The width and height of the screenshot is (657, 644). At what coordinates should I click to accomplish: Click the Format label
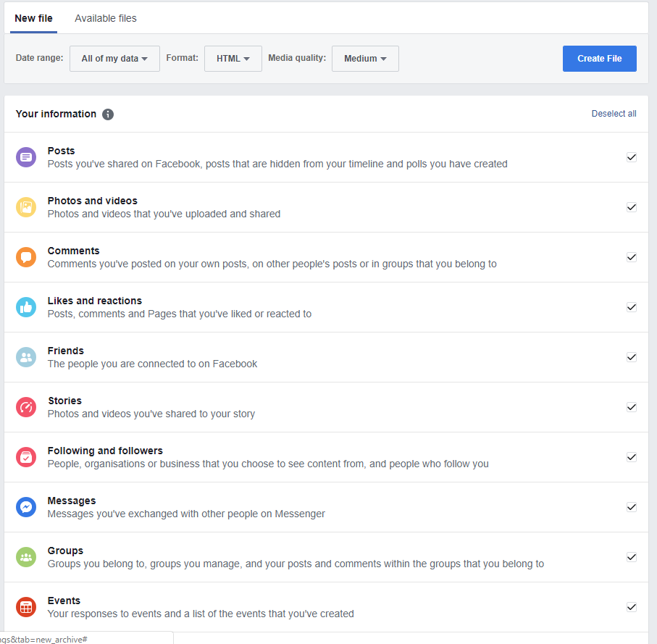click(183, 58)
